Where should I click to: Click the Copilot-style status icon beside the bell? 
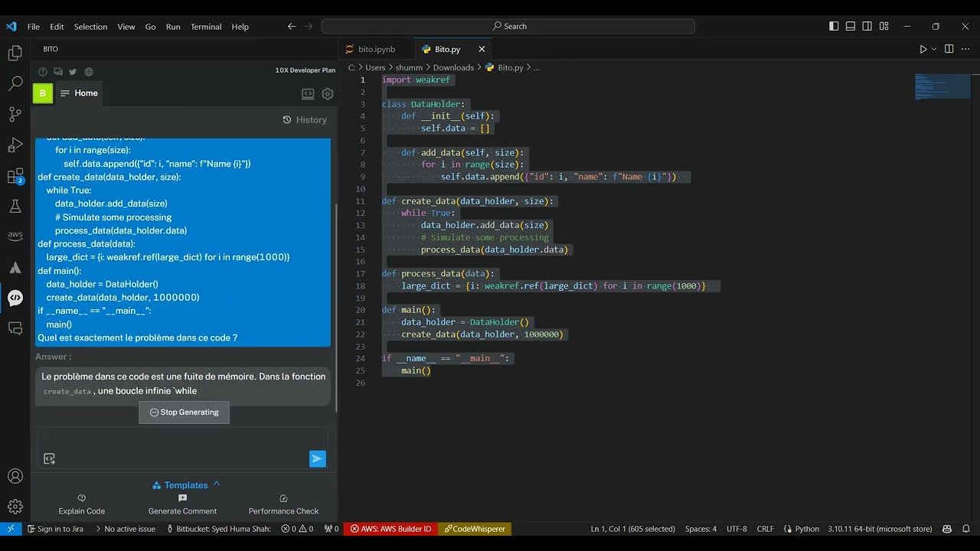point(947,529)
